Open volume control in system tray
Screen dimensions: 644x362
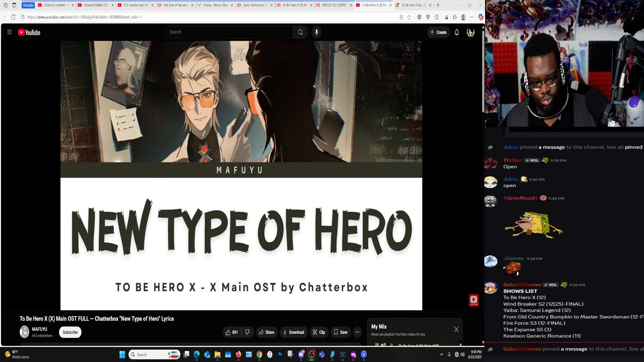pos(463,355)
